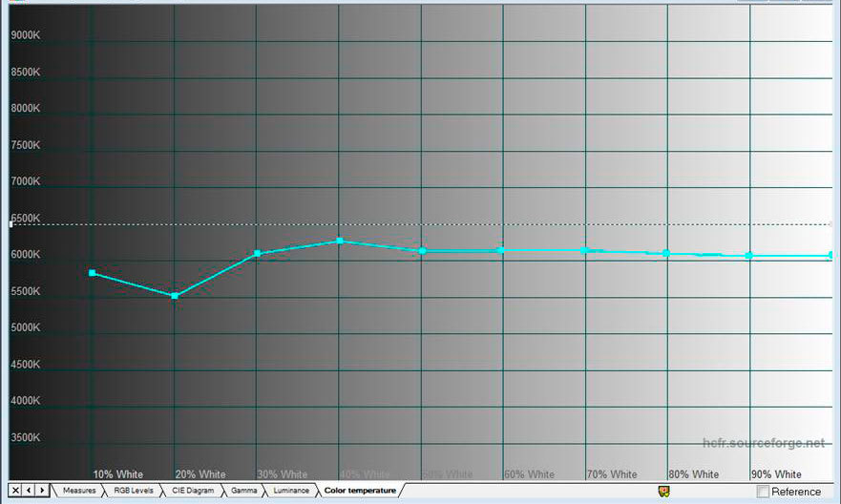Click the colored shield icon in bottom bar

664,491
